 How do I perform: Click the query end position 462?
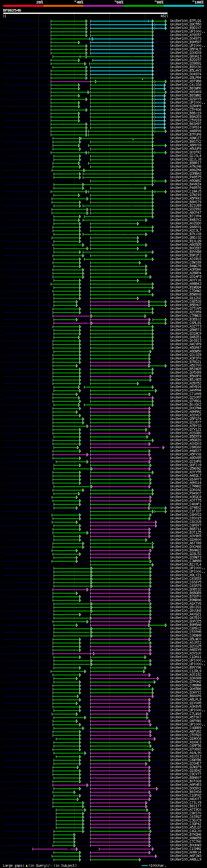tap(164, 16)
